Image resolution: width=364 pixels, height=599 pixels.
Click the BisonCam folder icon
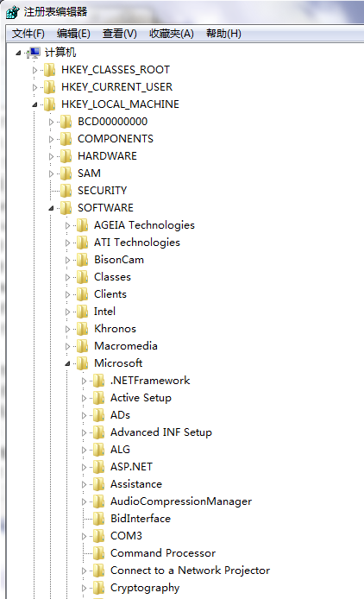coord(82,260)
